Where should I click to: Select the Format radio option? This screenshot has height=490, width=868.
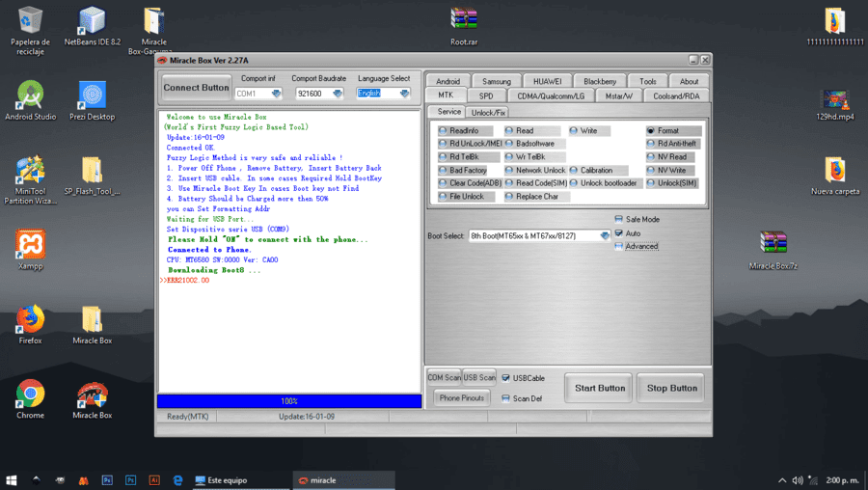click(x=674, y=130)
